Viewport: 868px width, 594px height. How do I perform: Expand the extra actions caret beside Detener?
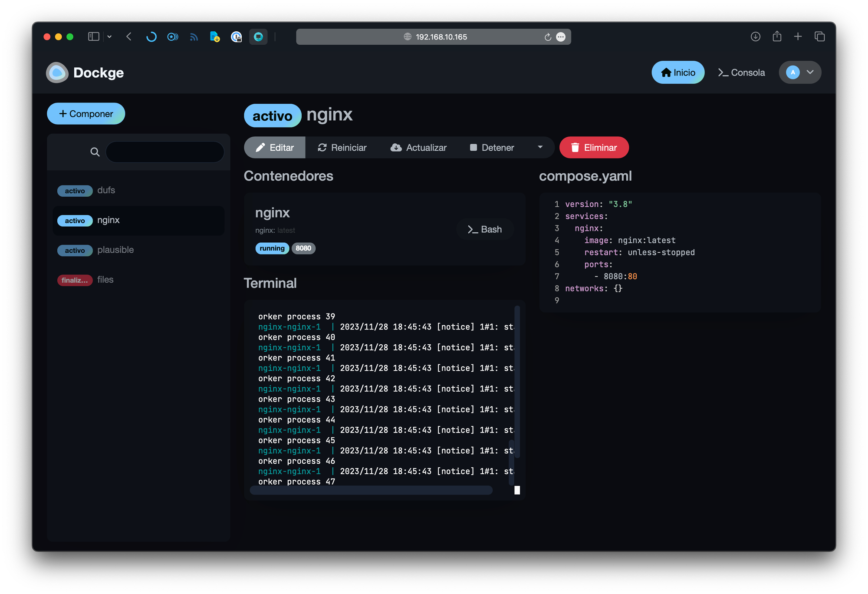point(540,148)
